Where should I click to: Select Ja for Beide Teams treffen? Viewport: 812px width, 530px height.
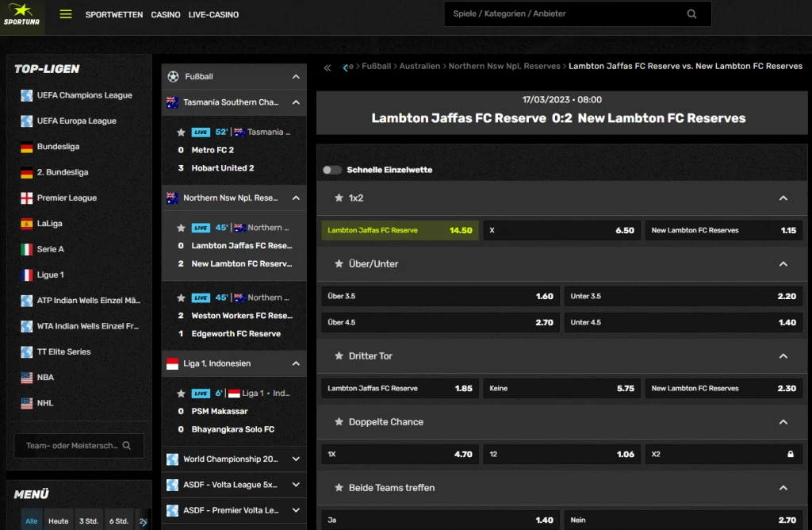coord(440,520)
